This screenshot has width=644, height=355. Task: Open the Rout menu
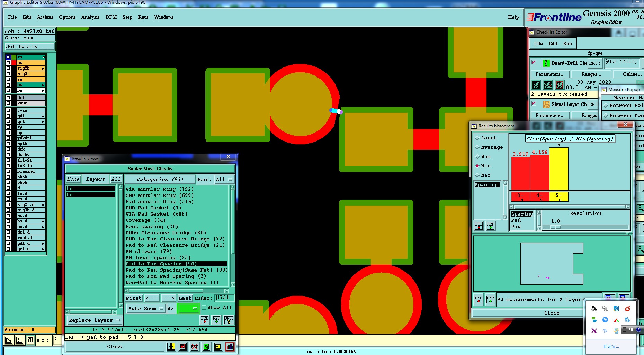[143, 17]
